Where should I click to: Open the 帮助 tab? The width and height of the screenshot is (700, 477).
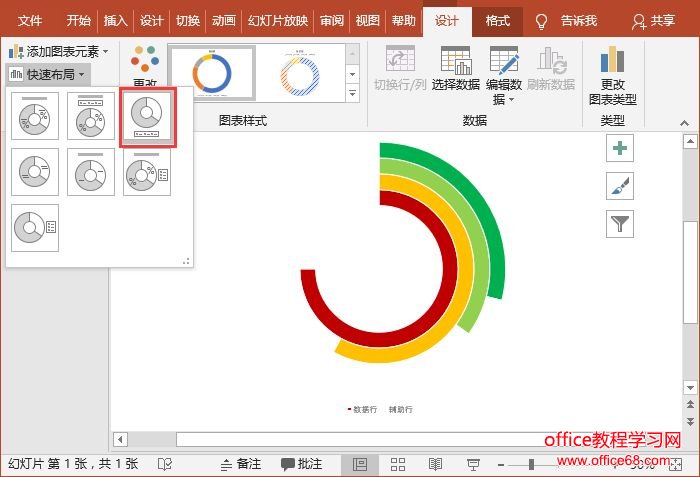[x=404, y=21]
